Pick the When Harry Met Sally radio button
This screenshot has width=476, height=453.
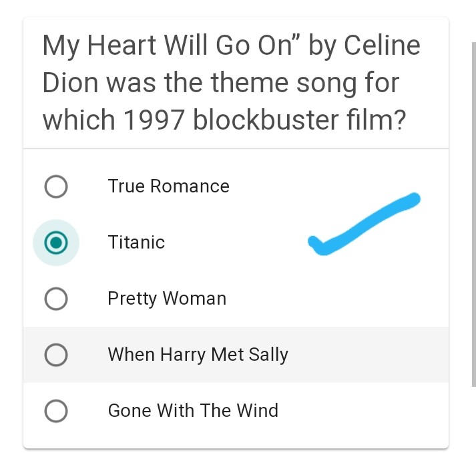point(55,355)
